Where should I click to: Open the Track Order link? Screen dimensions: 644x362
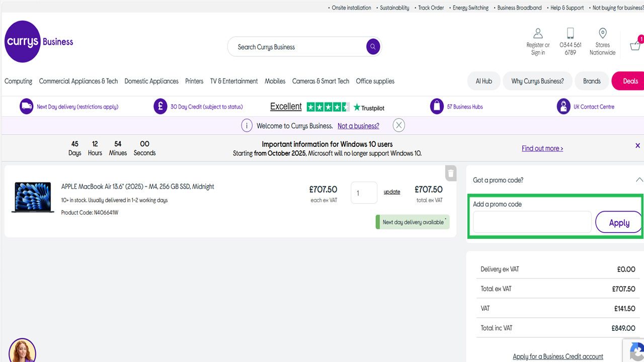[431, 8]
